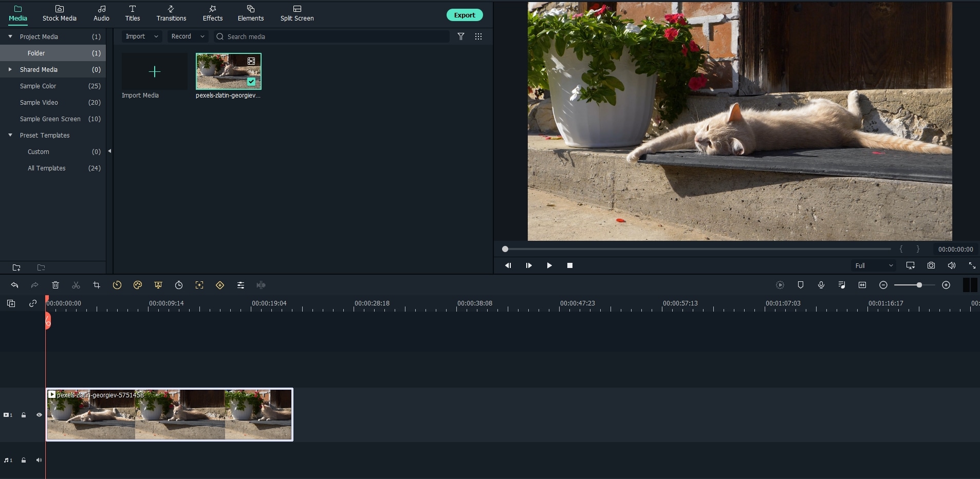Split clip with the scissors icon
This screenshot has height=479, width=980.
[x=76, y=285]
